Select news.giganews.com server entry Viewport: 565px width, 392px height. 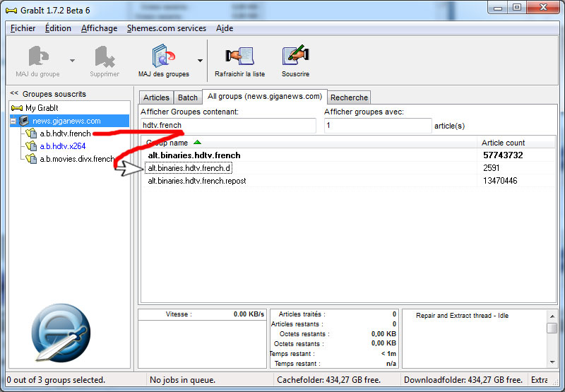tap(66, 121)
